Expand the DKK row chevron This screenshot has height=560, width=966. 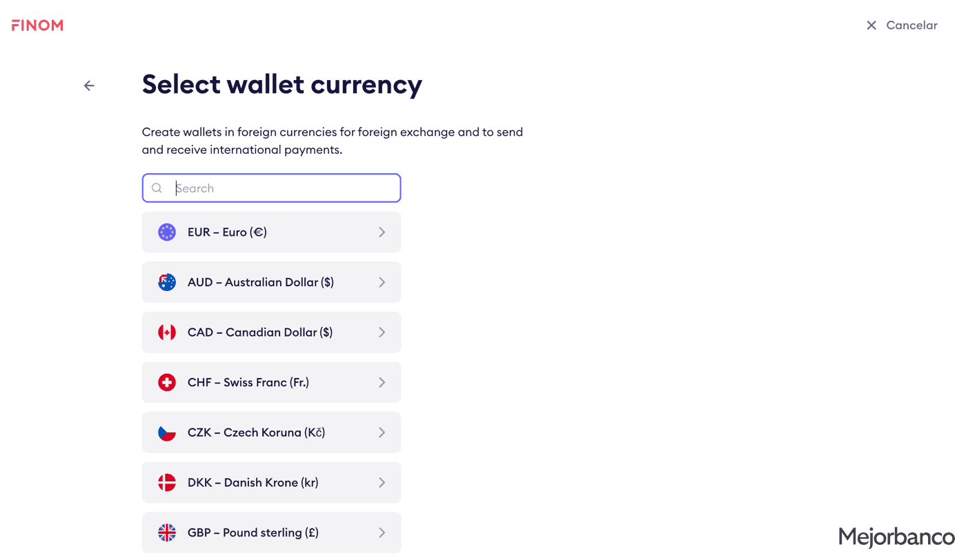pos(382,483)
